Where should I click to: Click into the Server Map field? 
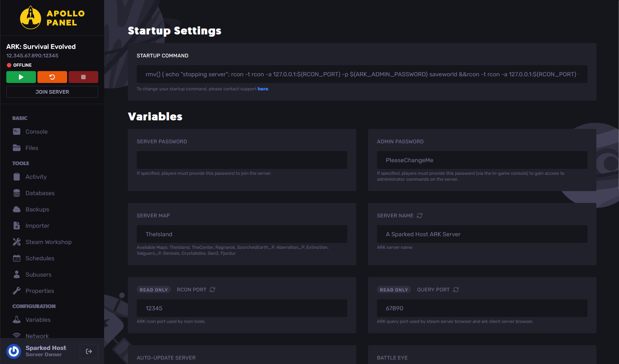242,234
